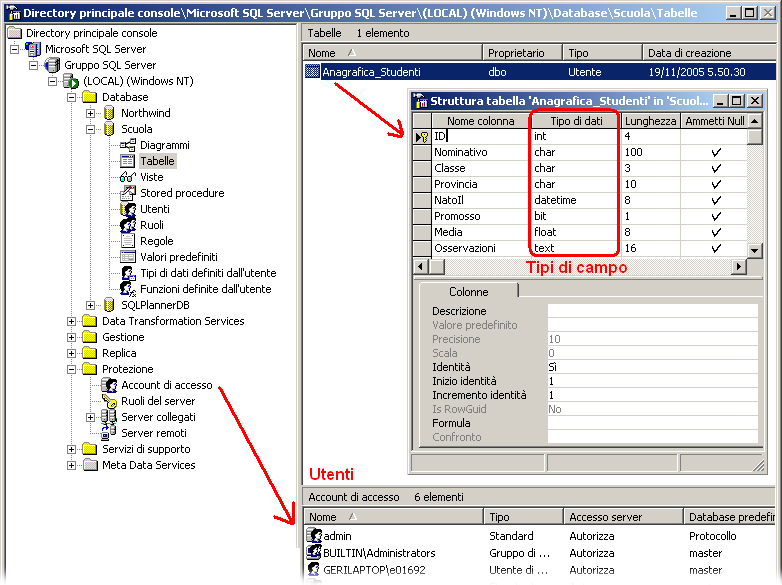This screenshot has width=782, height=585.
Task: Click the Formula property field
Action: 652,423
